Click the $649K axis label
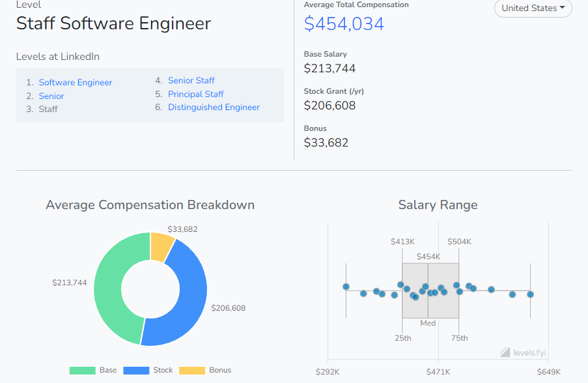Screen dimensions: 588x383 549,372
